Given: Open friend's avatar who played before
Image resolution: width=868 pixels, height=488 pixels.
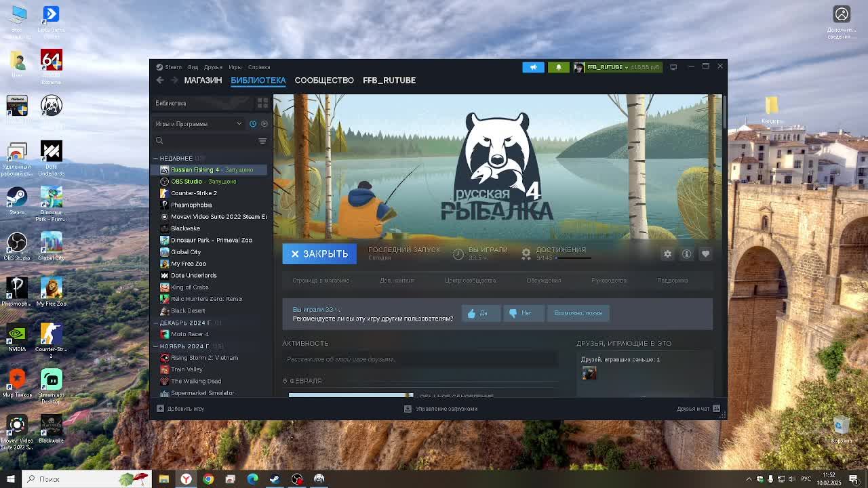Looking at the screenshot, I should 589,373.
